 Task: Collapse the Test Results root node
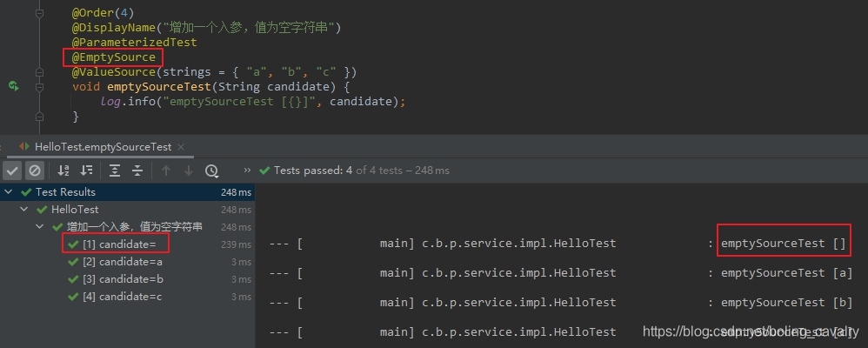(8, 191)
